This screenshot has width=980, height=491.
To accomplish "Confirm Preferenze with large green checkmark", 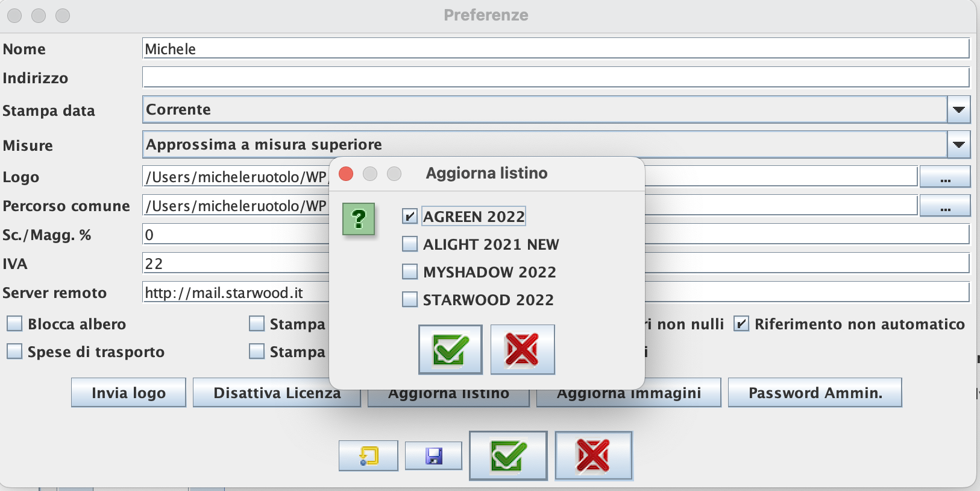I will click(508, 455).
